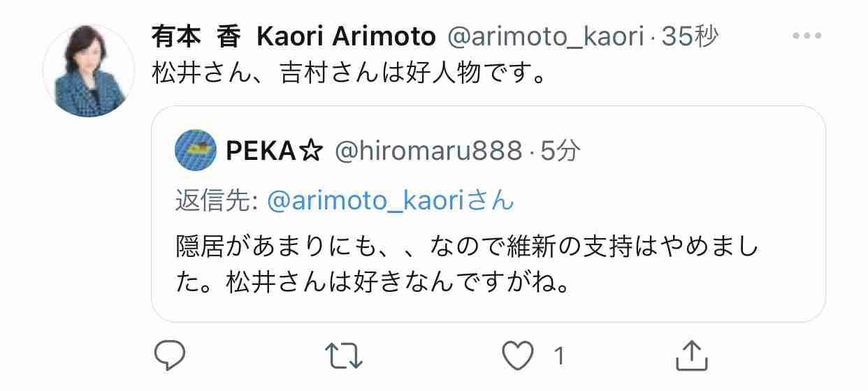
Task: Like the tweet with the heart icon
Action: pos(519,357)
